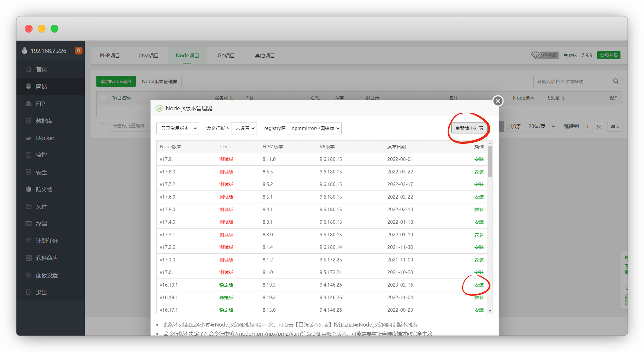Check the batch operation checkbox
644x352 pixels.
pyautogui.click(x=103, y=126)
